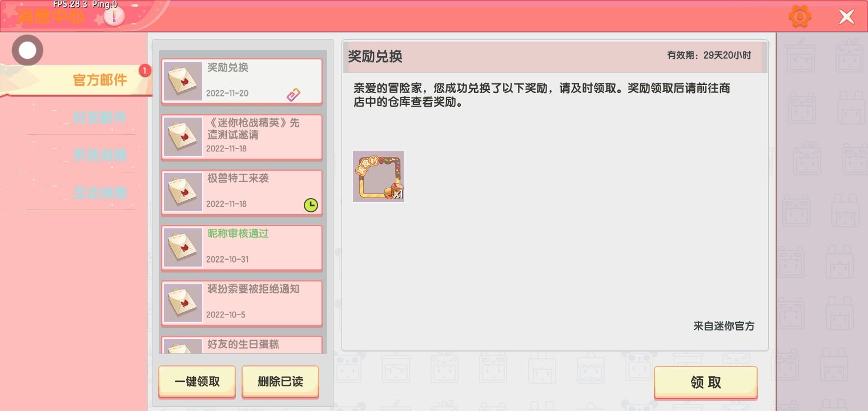Select the 奖励兑换 mail dated 2022-11-20

(242, 81)
